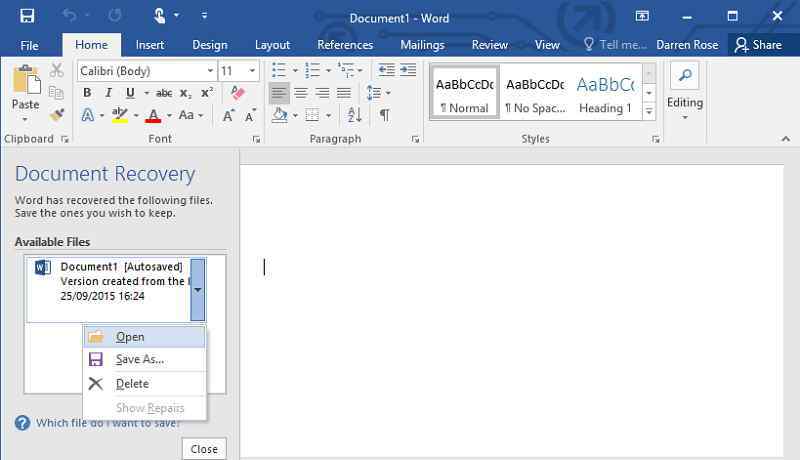Select the Format Painter brush
Viewport: 800px width, 460px height.
pos(57,115)
